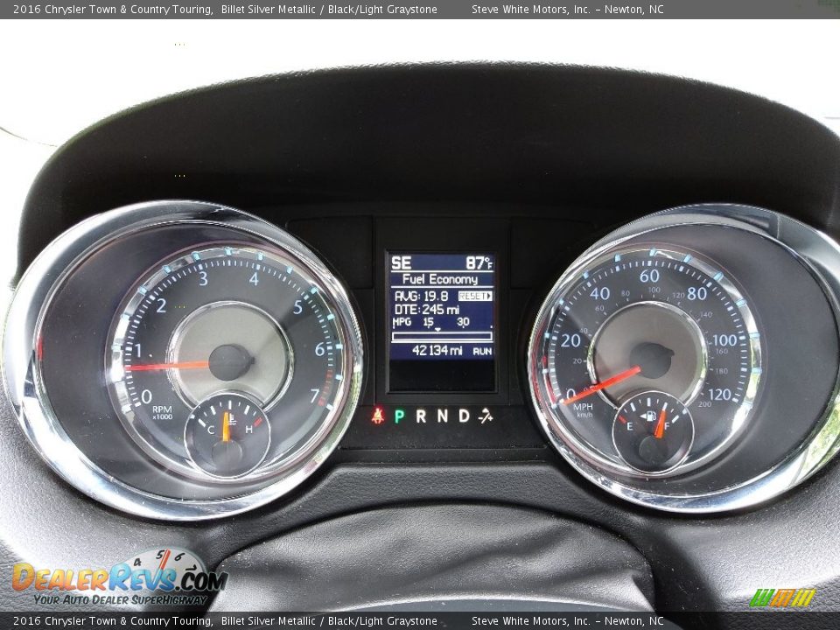
Task: Click the 'H' hot mark on temperature gauge
Action: 248,430
